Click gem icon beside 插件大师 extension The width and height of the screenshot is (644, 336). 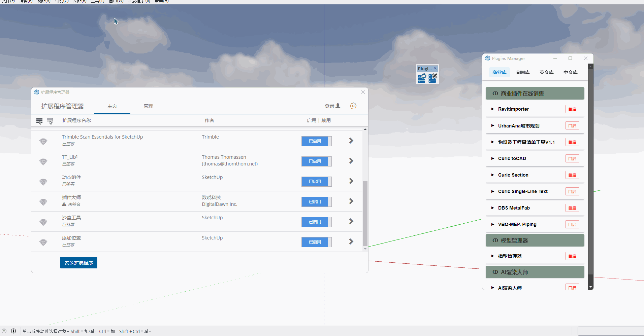[43, 202]
